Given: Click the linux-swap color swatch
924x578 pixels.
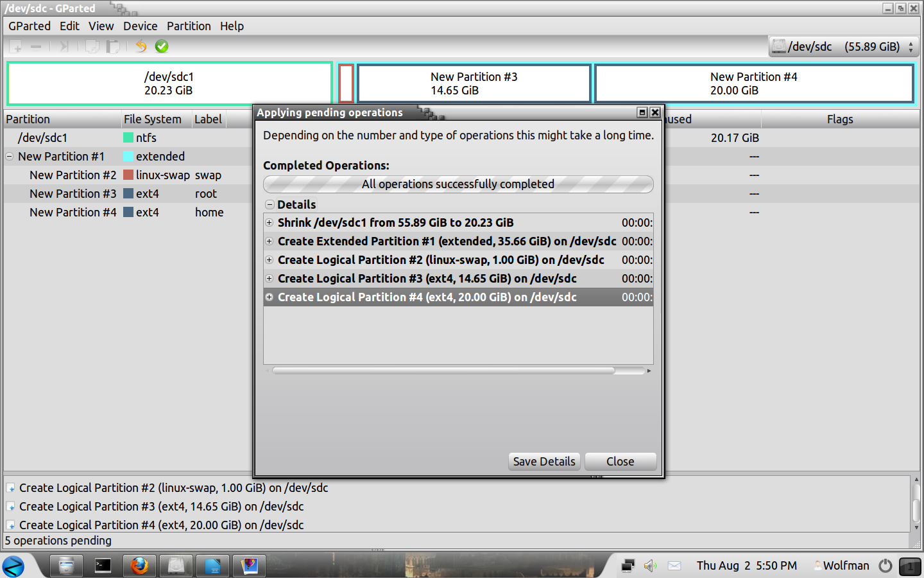Looking at the screenshot, I should (x=128, y=175).
